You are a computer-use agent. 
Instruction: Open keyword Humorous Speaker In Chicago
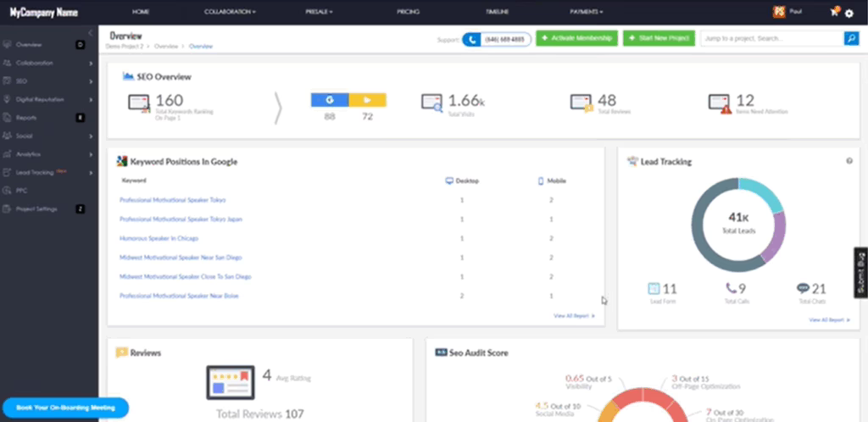click(x=159, y=238)
